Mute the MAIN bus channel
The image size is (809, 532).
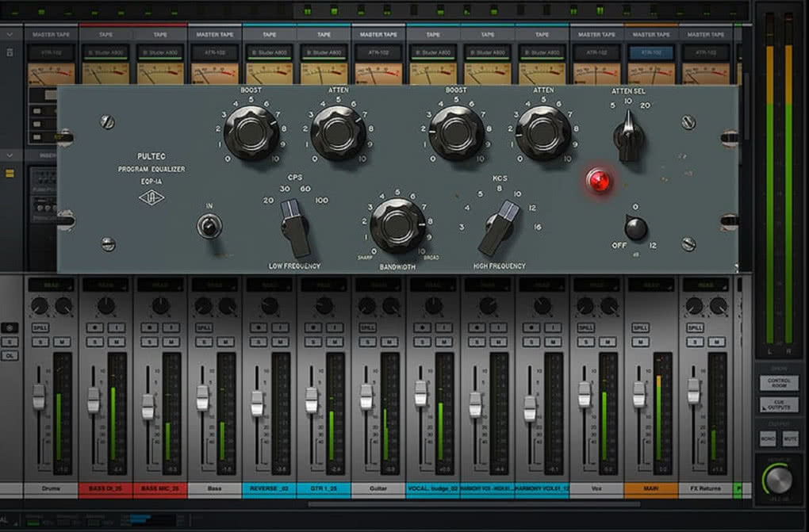click(640, 342)
